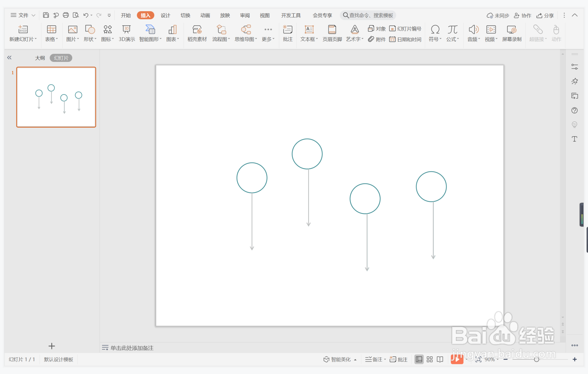Viewport: 588px width, 374px height.
Task: Click 未同步 sync status button
Action: tap(498, 15)
